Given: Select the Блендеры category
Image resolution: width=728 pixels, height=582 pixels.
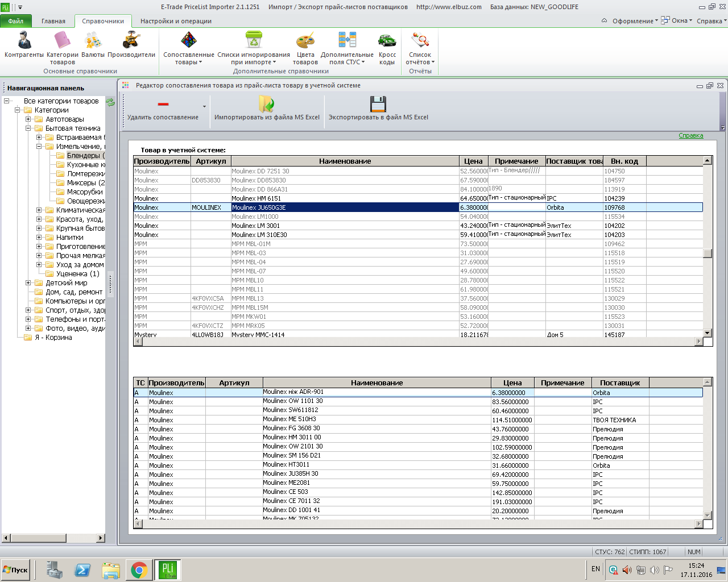Looking at the screenshot, I should click(x=85, y=156).
